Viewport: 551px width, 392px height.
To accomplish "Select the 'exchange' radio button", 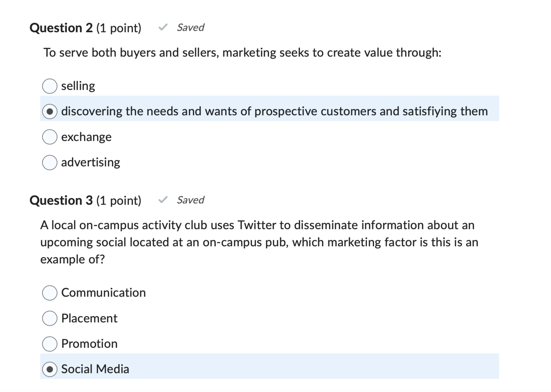I will [49, 137].
